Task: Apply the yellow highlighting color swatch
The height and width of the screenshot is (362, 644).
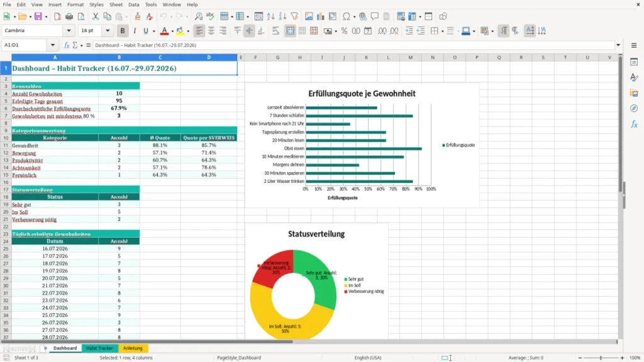Action: tap(180, 31)
